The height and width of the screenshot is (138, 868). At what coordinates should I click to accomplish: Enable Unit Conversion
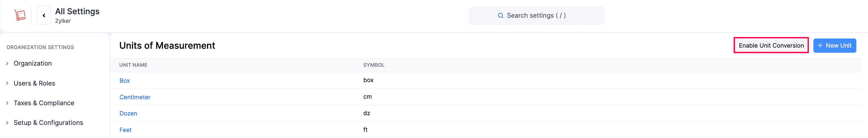point(771,46)
